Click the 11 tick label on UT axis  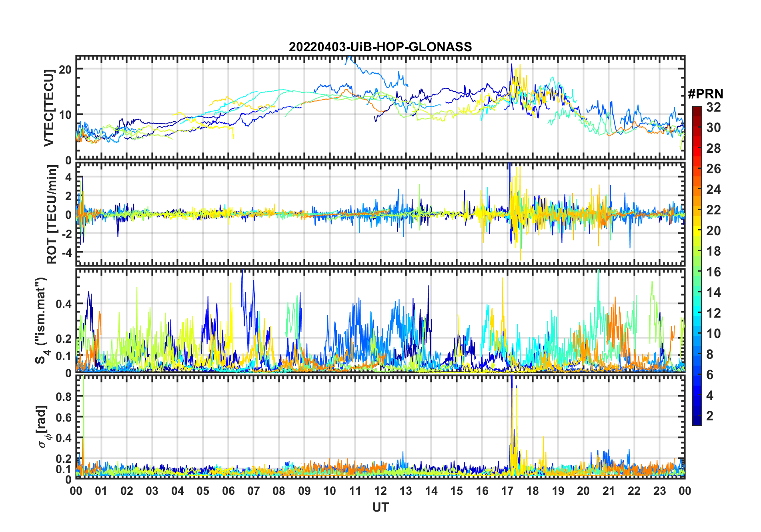pyautogui.click(x=355, y=491)
